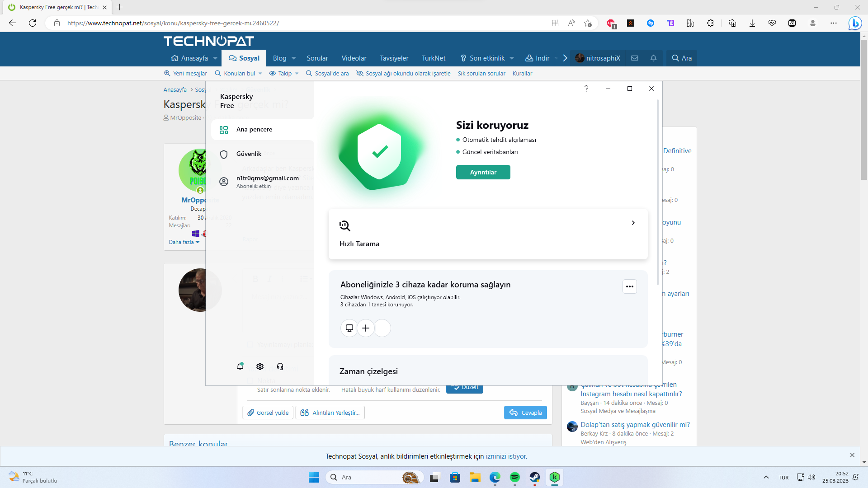The image size is (868, 488).
Task: Click add device plus icon
Action: pyautogui.click(x=366, y=328)
